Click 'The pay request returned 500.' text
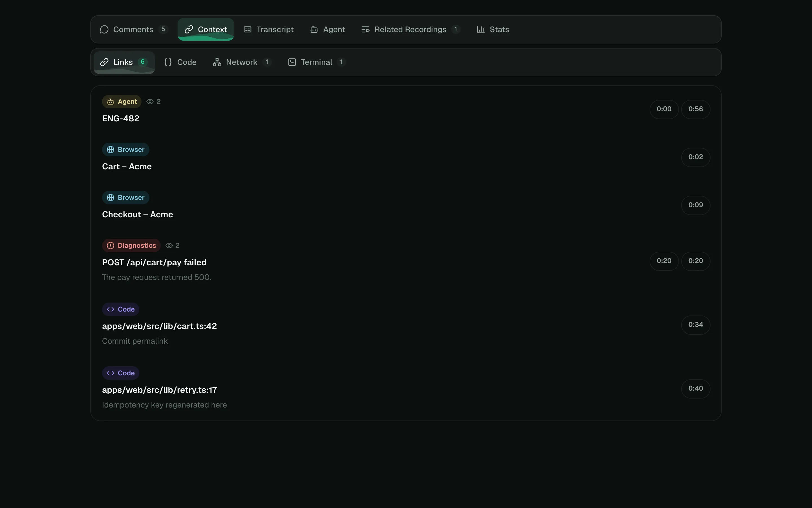This screenshot has width=812, height=508. click(157, 277)
